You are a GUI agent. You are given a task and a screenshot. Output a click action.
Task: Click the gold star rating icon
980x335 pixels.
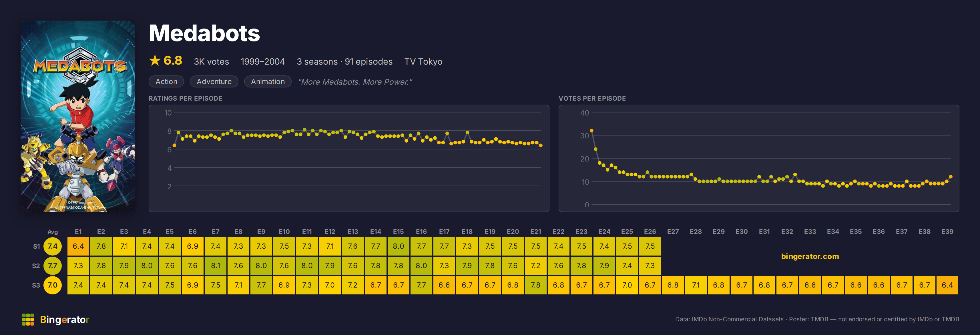coord(155,61)
